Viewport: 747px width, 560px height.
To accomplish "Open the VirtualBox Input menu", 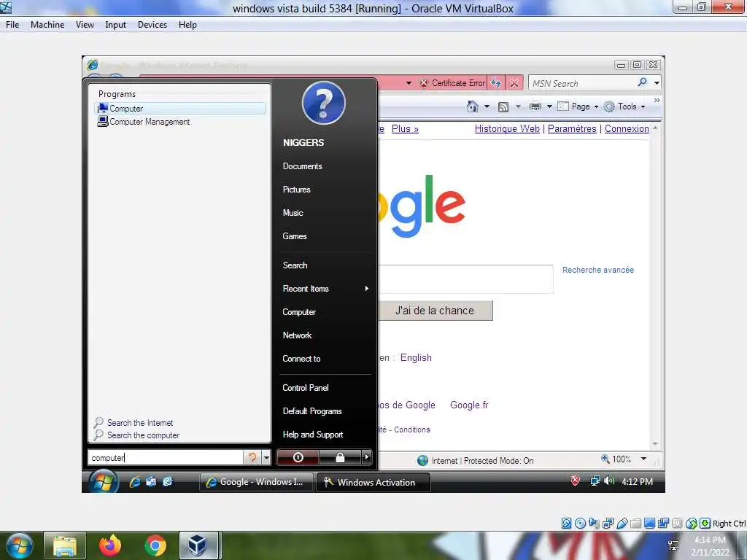I will click(x=116, y=25).
